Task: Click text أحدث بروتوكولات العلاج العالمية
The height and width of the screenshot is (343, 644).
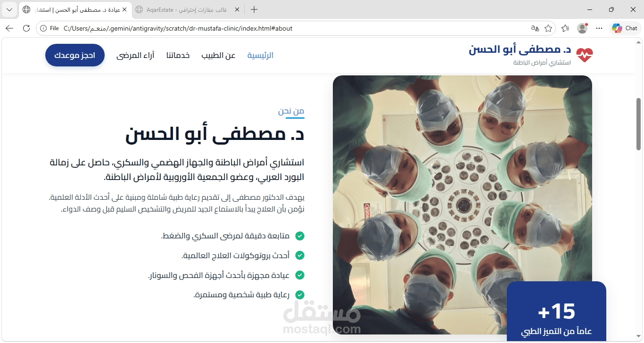Action: click(x=236, y=255)
